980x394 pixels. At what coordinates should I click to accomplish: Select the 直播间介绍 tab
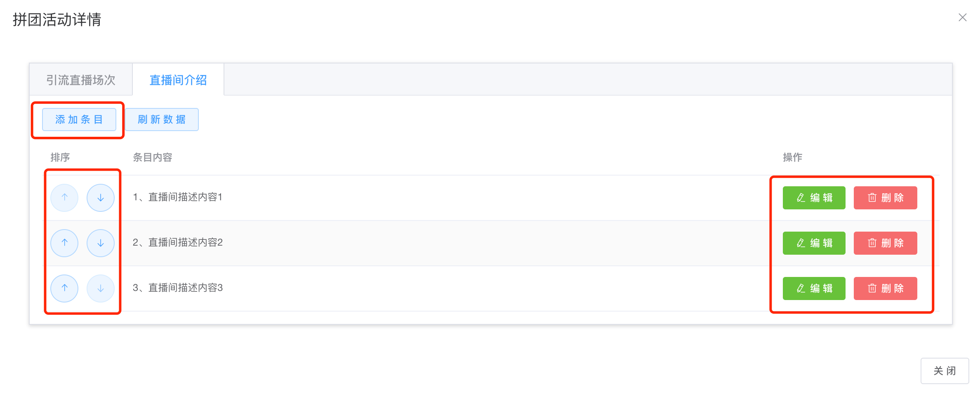[x=178, y=80]
